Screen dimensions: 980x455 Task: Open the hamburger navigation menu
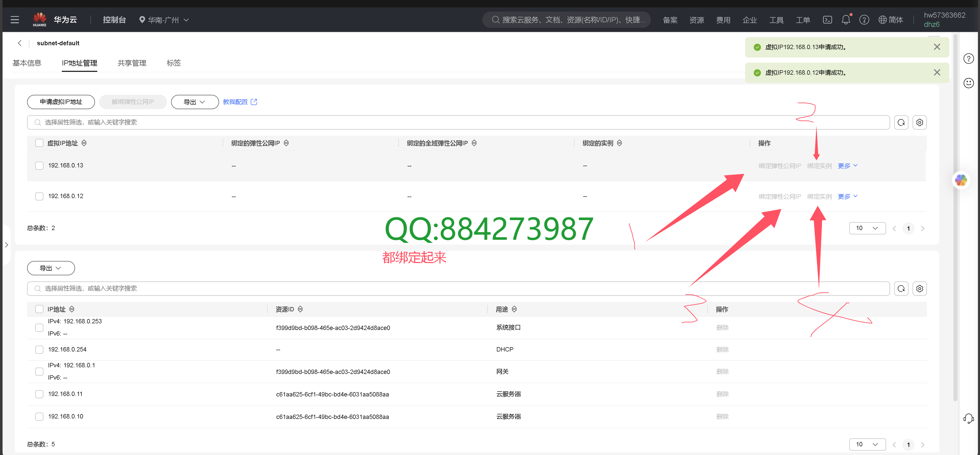[15, 20]
